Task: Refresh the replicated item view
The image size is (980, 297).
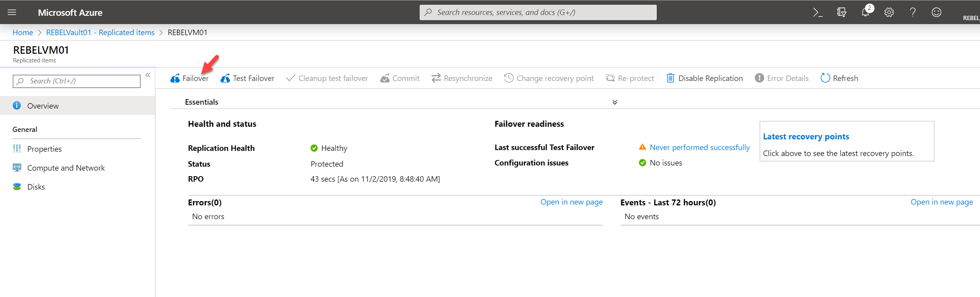Action: (x=839, y=78)
